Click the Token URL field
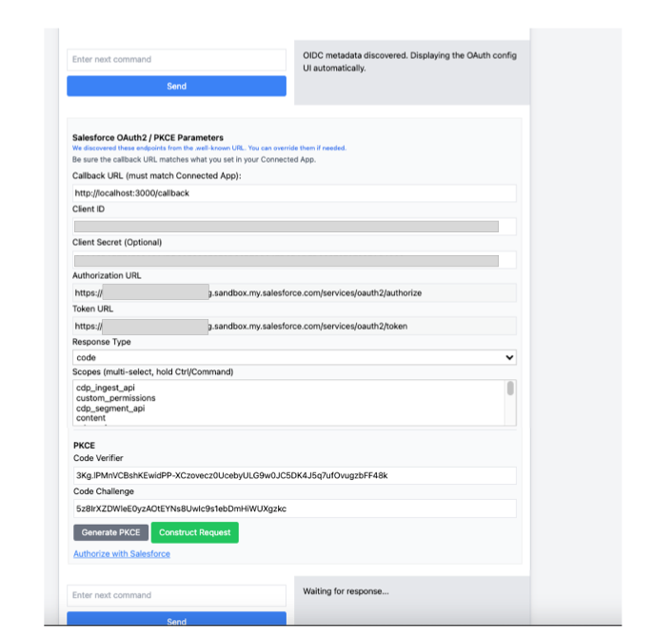 coord(294,327)
